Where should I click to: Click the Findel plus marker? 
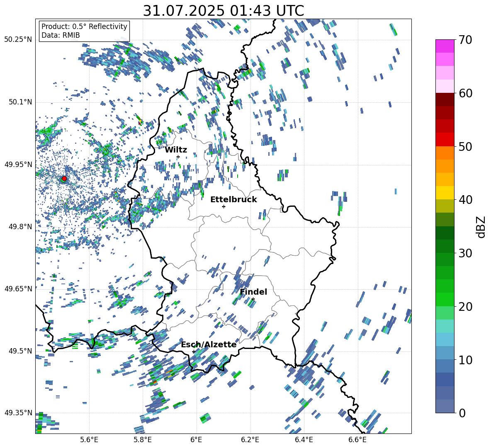coord(253,299)
